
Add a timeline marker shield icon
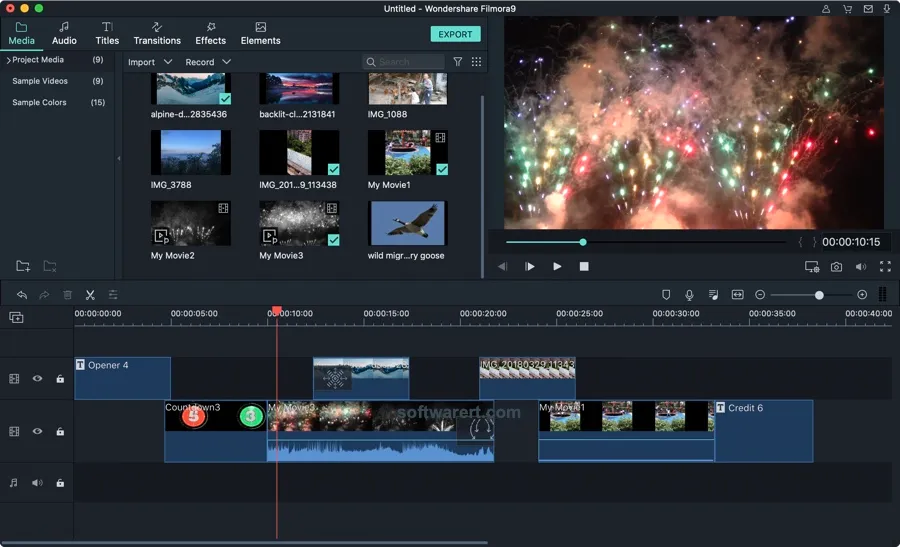coord(666,294)
